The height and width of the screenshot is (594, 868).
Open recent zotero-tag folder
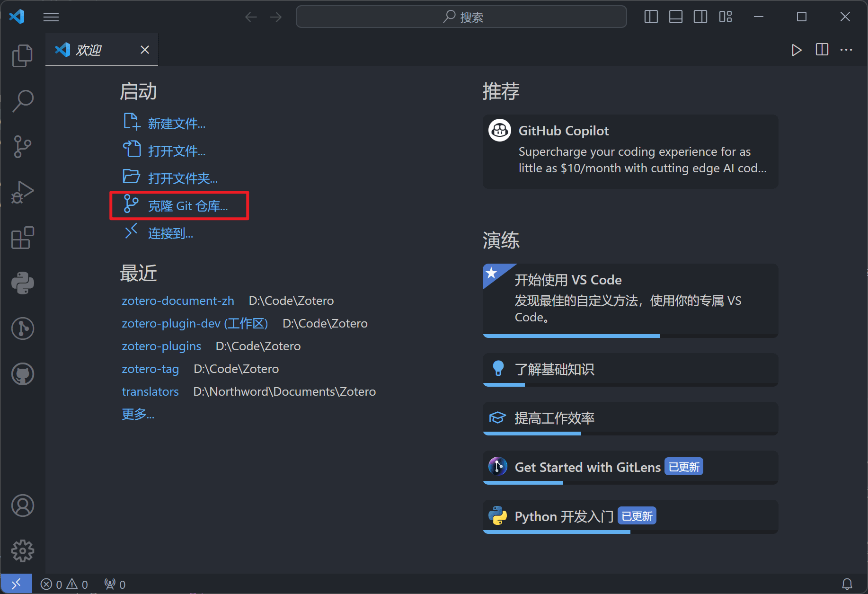tap(150, 369)
